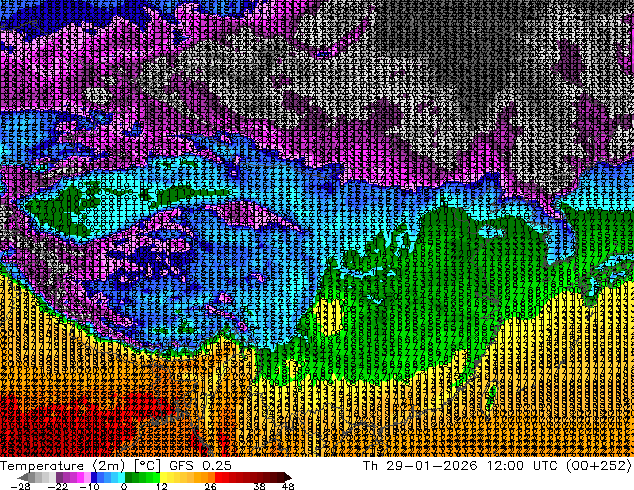
Task: Click the dark purple -22 legend swatch
Action: click(x=59, y=477)
